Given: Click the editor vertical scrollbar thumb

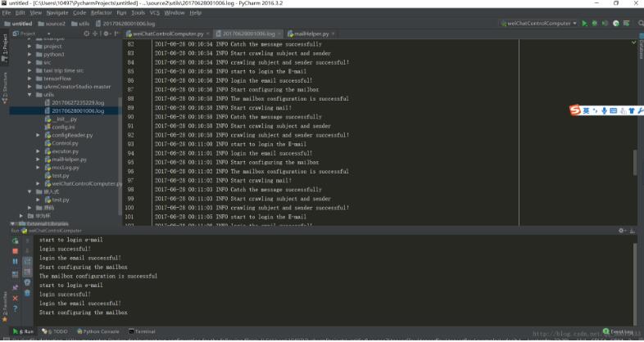Looking at the screenshot, I should [635, 162].
